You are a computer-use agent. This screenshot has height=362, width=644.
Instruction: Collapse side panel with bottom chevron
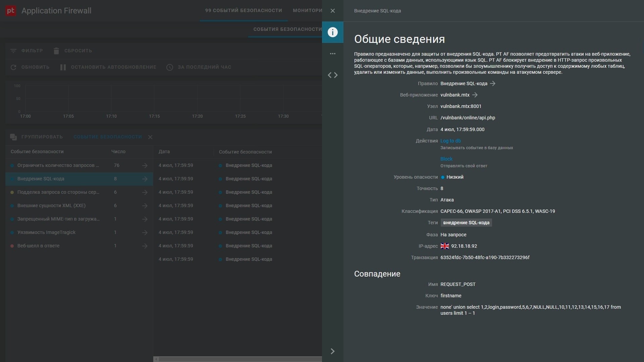pyautogui.click(x=332, y=351)
